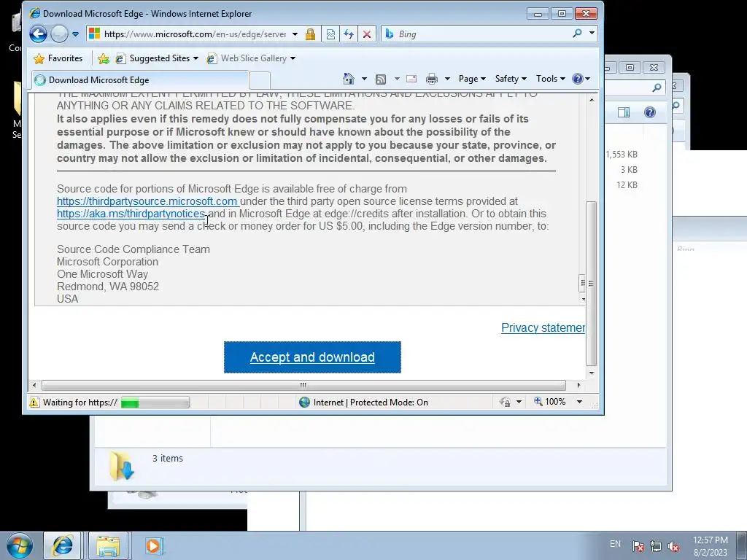Viewport: 747px width, 560px height.
Task: Click the page vertical scrollbar thumb
Action: 591,284
